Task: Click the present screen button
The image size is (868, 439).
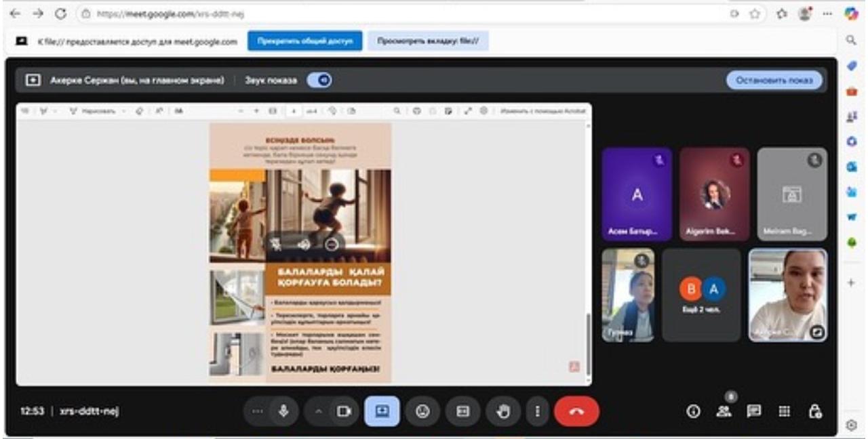Action: click(382, 411)
